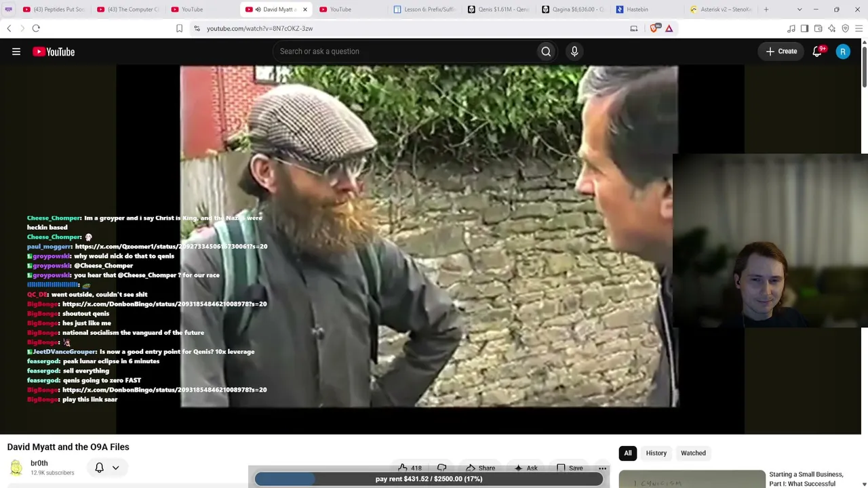
Task: Open the music note playlist icon
Action: click(x=791, y=28)
